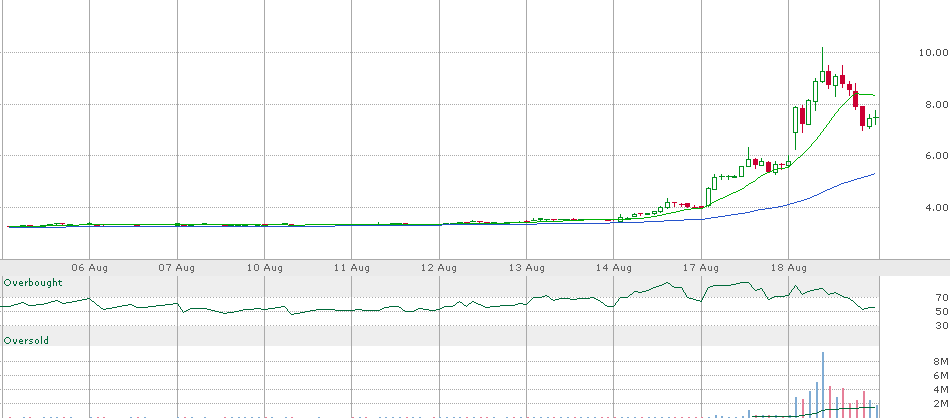Click the 4M volume axis label
950x418 pixels.
(x=940, y=390)
